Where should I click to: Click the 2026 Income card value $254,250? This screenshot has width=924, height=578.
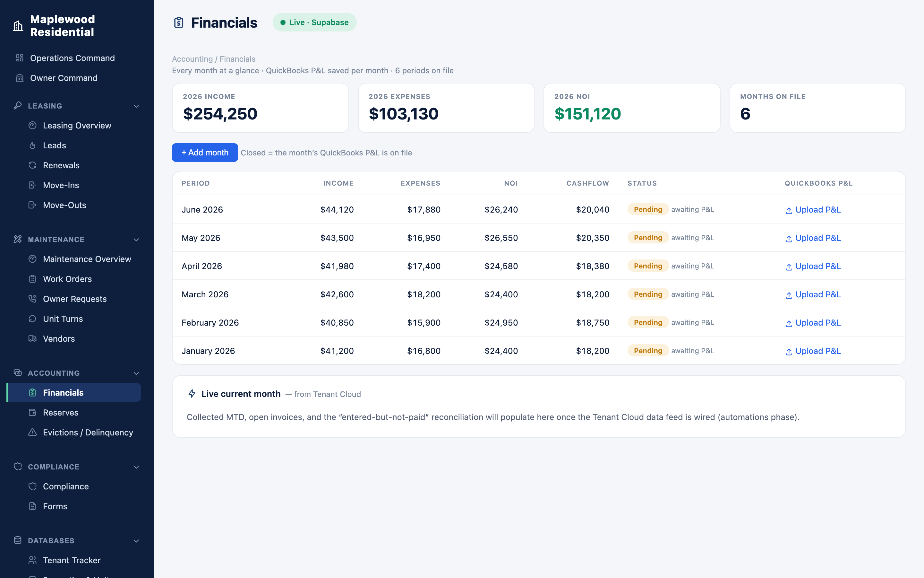coord(220,114)
